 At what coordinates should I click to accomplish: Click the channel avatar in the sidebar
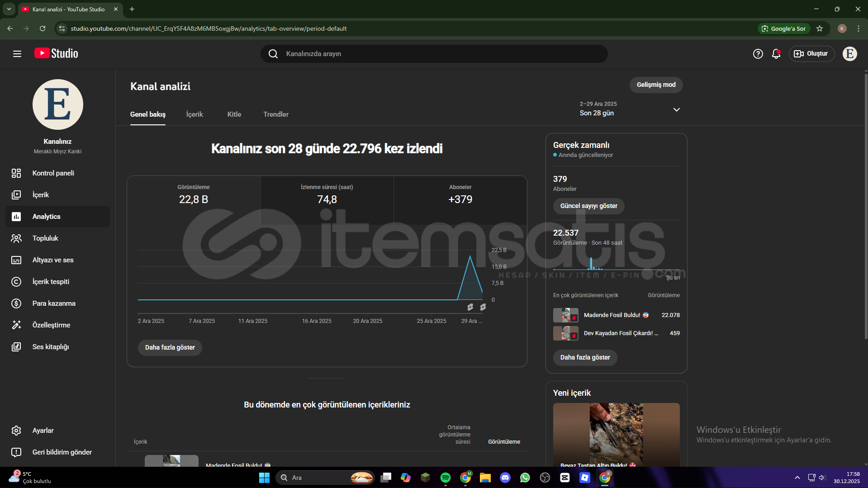click(x=58, y=104)
